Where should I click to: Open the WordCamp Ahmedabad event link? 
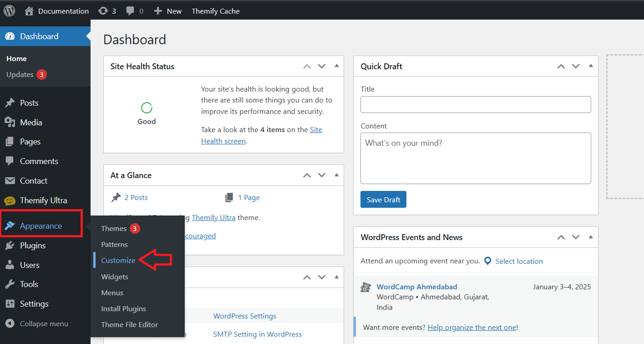(x=417, y=287)
